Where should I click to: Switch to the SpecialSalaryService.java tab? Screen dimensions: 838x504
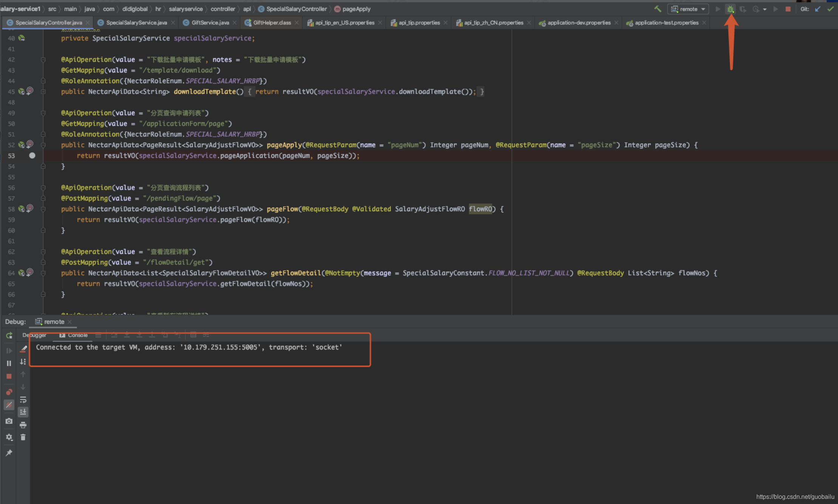coord(136,23)
